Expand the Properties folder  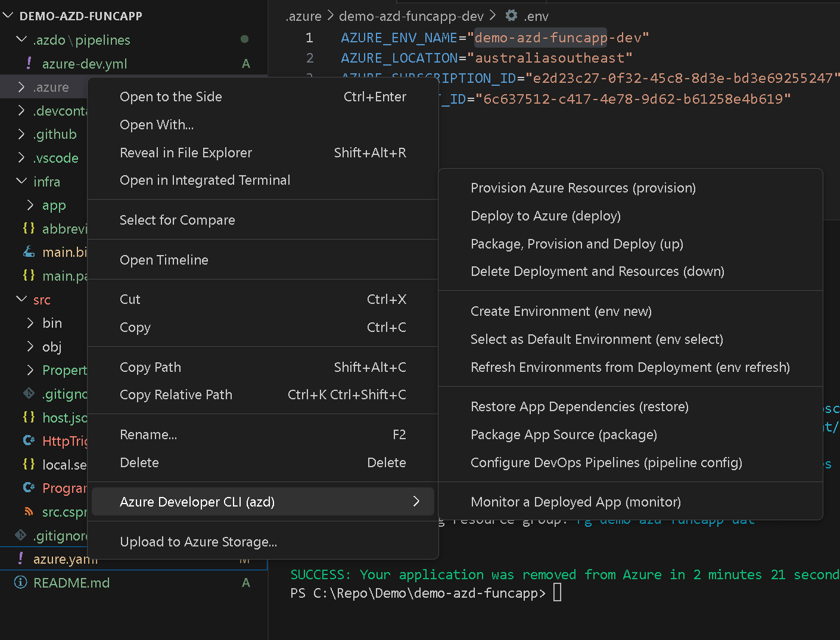[x=30, y=370]
